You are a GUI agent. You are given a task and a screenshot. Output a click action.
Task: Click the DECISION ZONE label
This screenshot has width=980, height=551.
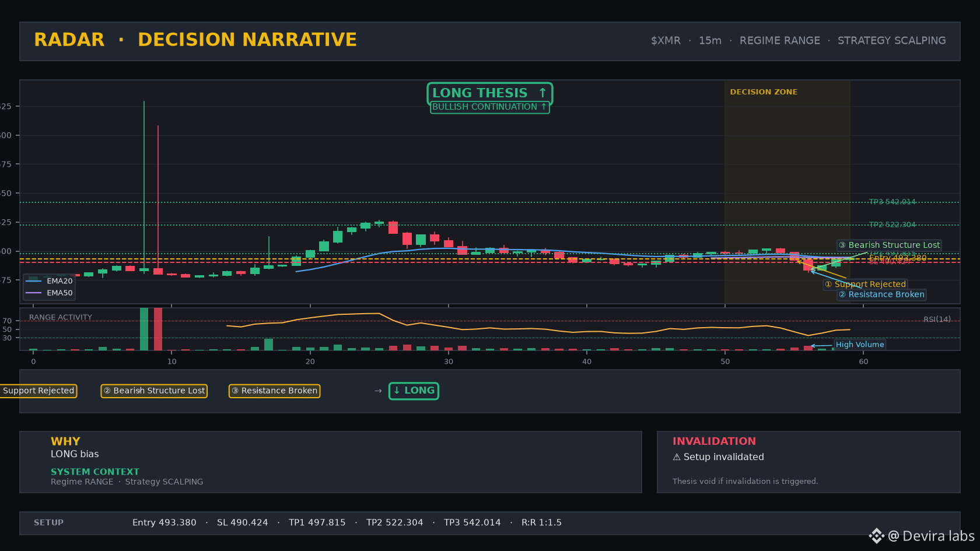point(764,92)
